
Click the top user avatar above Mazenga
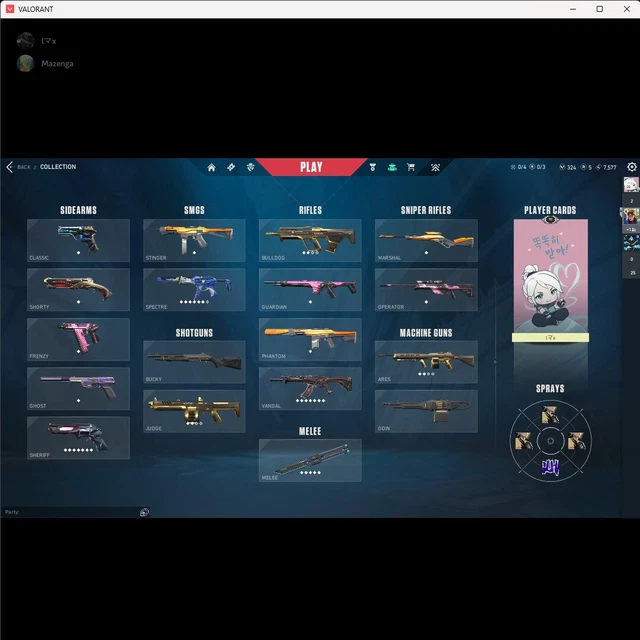[x=25, y=40]
